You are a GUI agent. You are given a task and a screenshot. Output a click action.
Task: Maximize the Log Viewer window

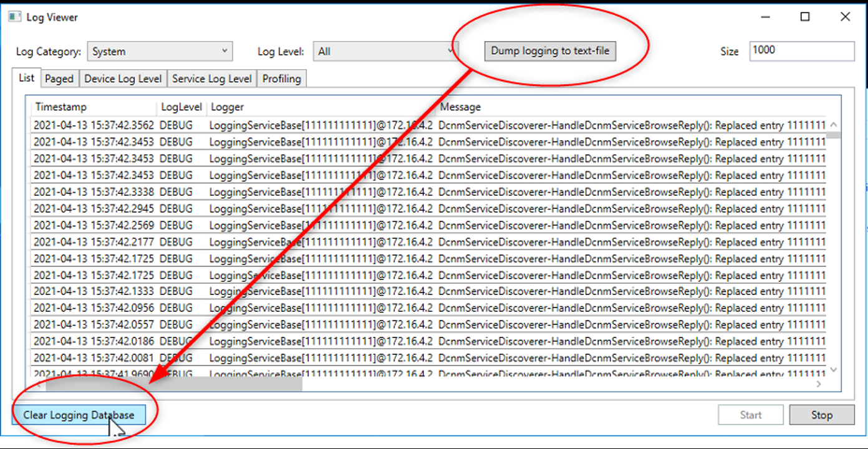pyautogui.click(x=805, y=17)
